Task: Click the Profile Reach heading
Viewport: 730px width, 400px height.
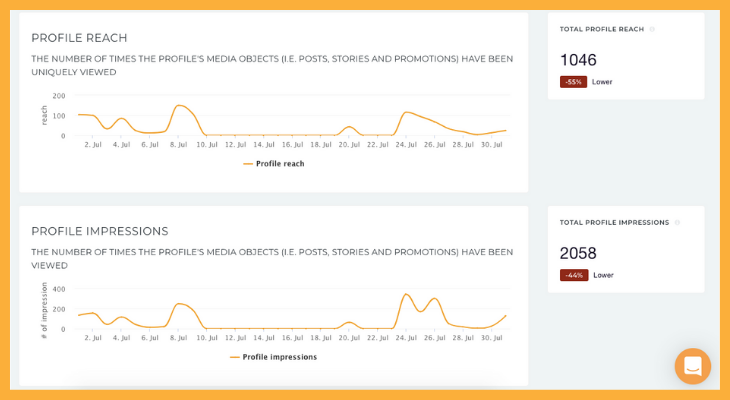Action: (79, 38)
